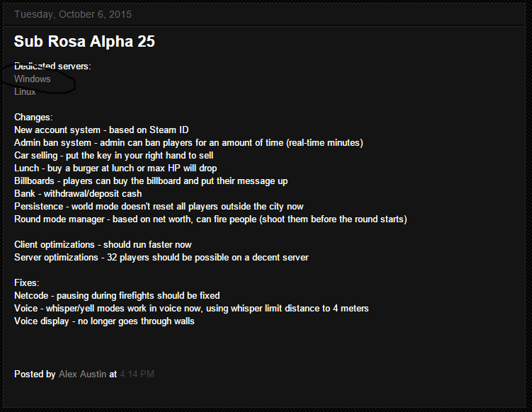Click the Persistence world mode line
Viewport: 532px width, 412px height.
point(159,207)
